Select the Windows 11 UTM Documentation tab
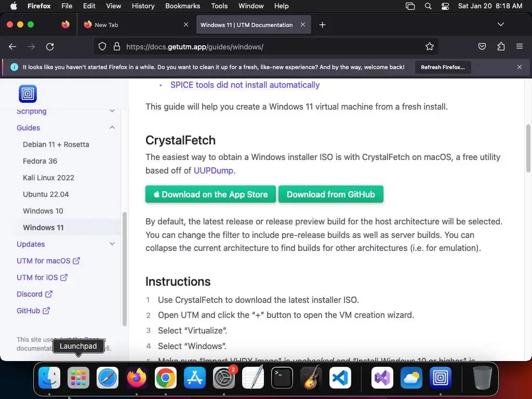 pos(254,25)
